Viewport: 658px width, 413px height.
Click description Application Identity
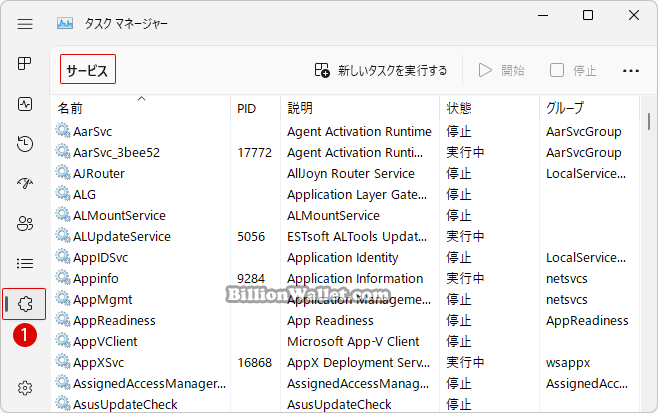342,257
